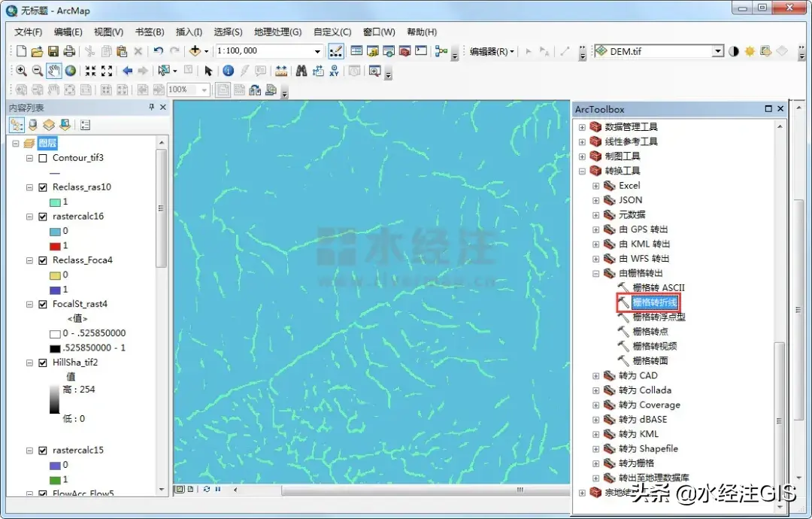Open the Measure ruler tool
Viewport: 812px width, 519px height.
point(281,71)
